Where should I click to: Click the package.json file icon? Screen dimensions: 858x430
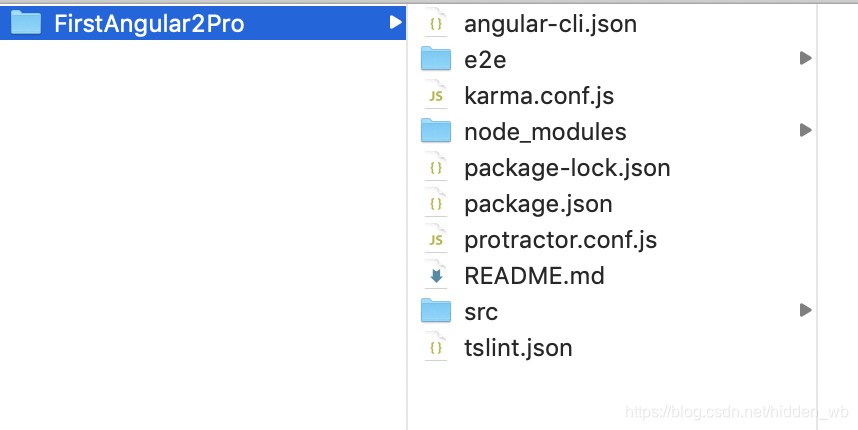(x=436, y=203)
